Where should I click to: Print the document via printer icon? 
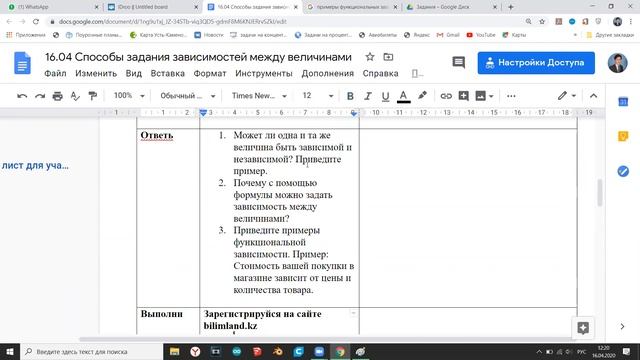pyautogui.click(x=58, y=96)
